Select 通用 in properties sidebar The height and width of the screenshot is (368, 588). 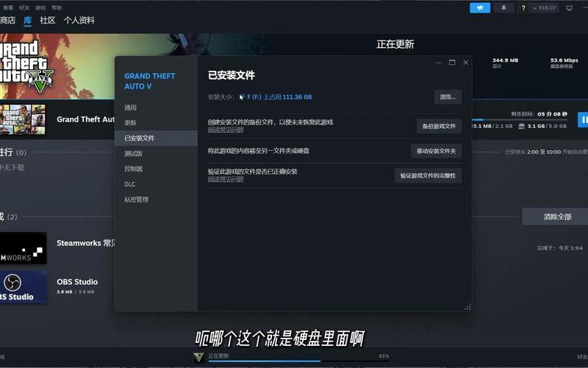tap(156, 107)
